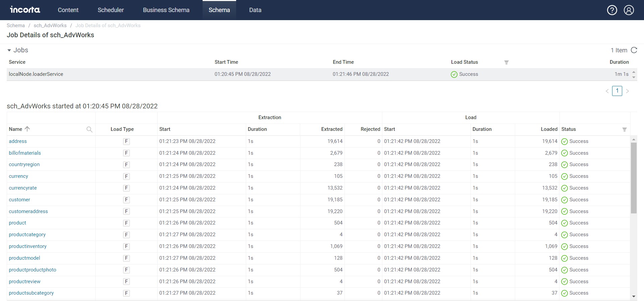Click the Incorta logo
Screen dimensions: 644x302
point(25,10)
